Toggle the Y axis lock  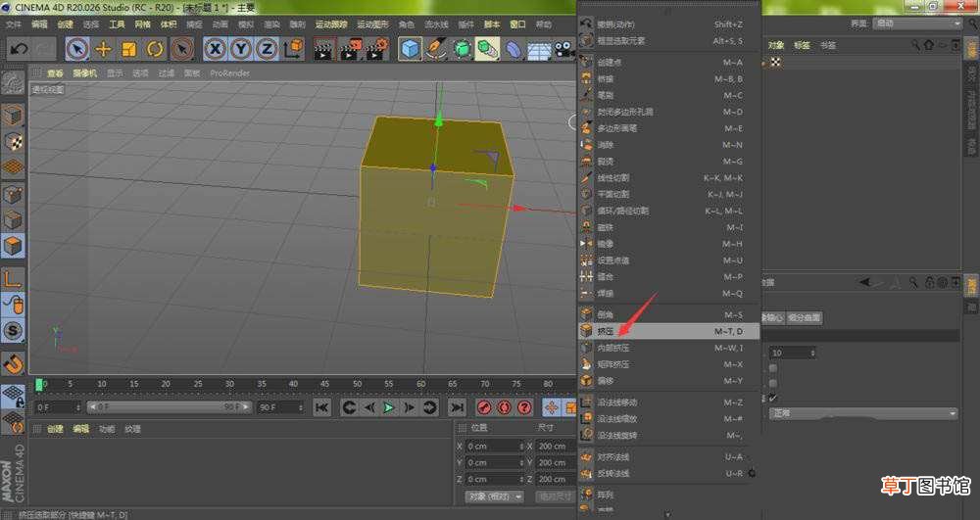click(x=241, y=49)
